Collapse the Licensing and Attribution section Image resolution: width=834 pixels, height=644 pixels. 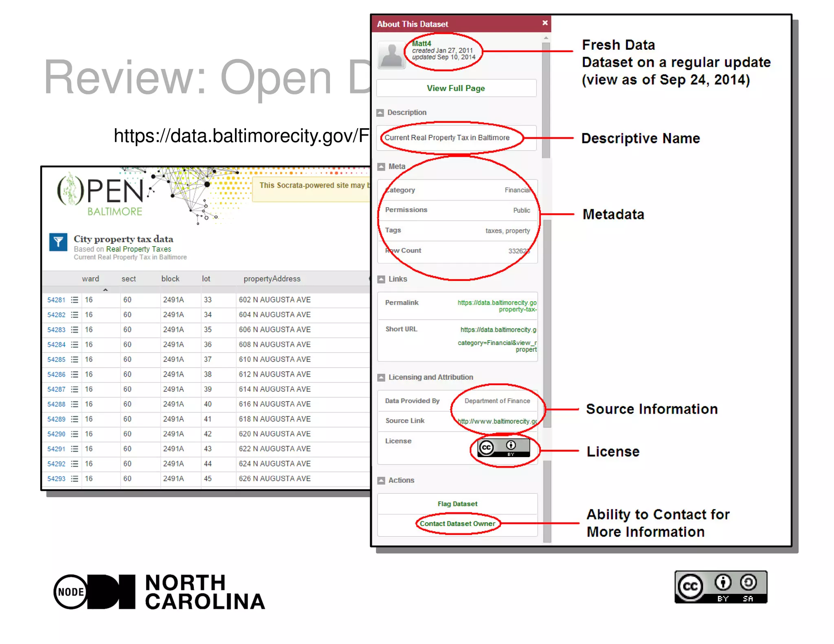(x=381, y=377)
